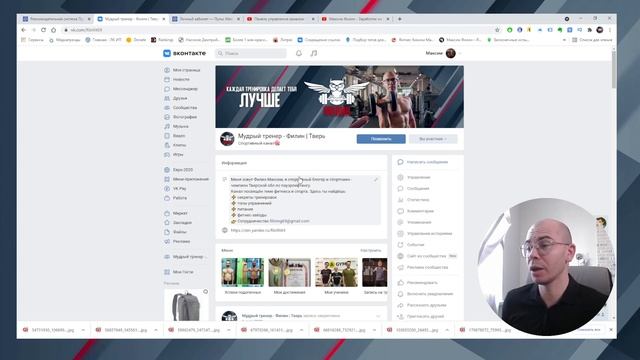Screen dimensions: 640x360
Task: Open VK Pay in the sidebar
Action: (x=176, y=189)
